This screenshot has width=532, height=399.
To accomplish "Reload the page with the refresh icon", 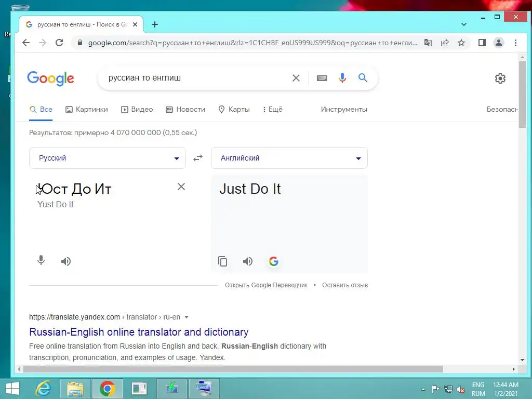I will (x=59, y=43).
